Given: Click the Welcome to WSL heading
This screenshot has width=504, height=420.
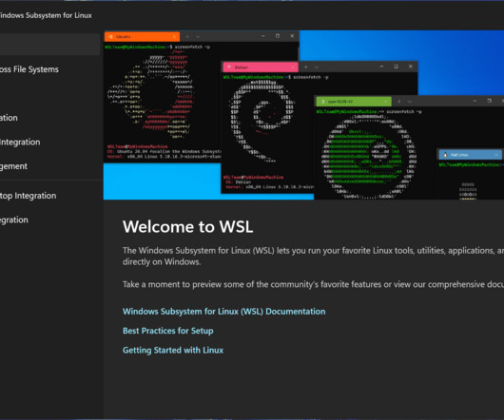Looking at the screenshot, I should (187, 227).
